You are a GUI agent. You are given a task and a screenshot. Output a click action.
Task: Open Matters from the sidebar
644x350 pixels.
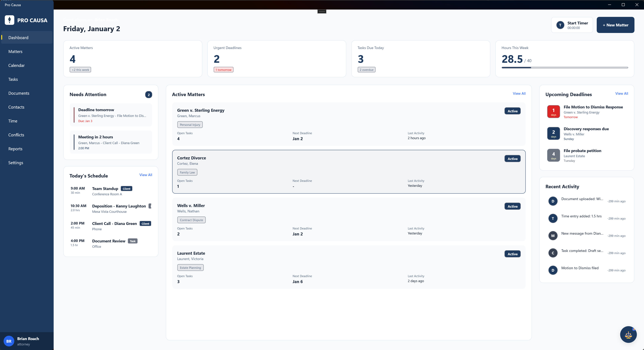tap(15, 51)
